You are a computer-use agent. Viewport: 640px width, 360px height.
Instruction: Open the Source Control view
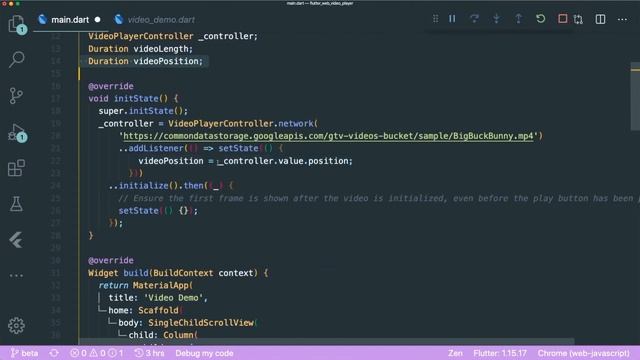pos(16,96)
